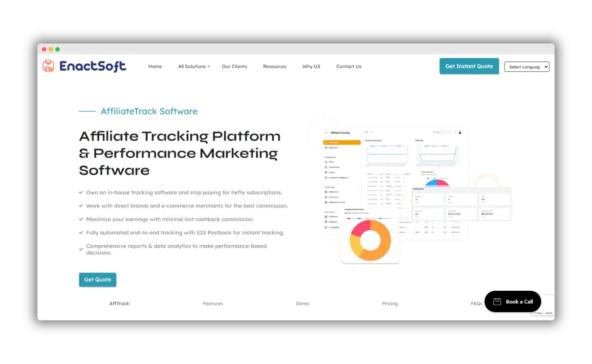The height and width of the screenshot is (364, 592).
Task: Jump to the Demo section
Action: (x=302, y=303)
